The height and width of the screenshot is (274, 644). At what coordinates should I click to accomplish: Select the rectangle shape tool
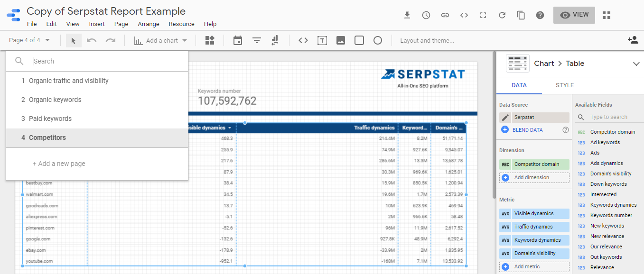(359, 40)
